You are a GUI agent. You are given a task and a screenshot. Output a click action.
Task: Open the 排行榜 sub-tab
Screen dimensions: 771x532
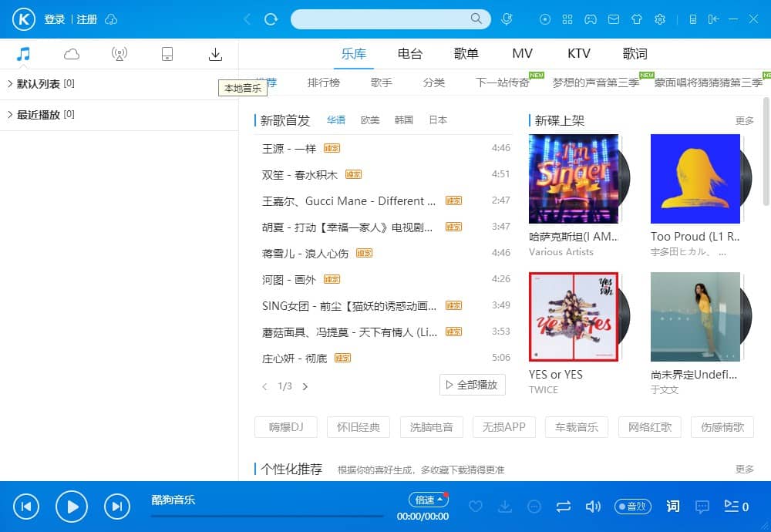(324, 82)
